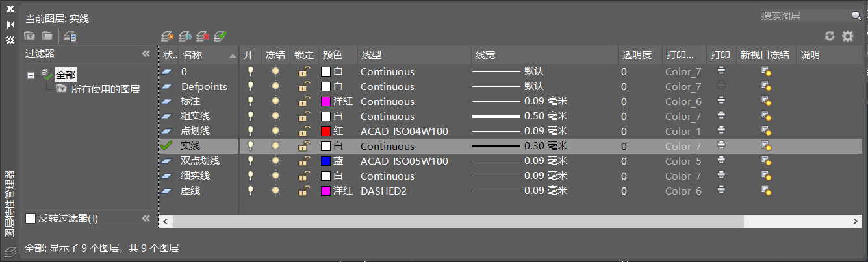Click the blue color swatch of 双点划线
This screenshot has height=262, width=868.
point(326,161)
